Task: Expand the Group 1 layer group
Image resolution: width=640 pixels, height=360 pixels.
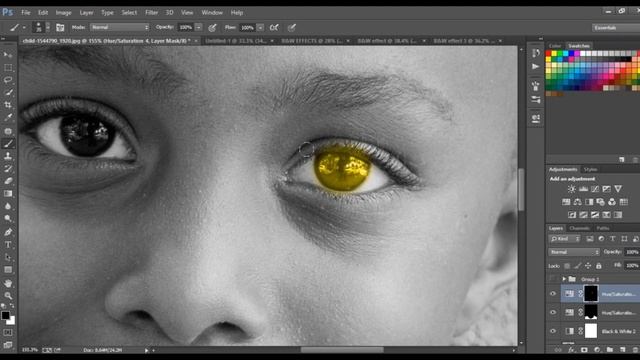Action: (564, 279)
